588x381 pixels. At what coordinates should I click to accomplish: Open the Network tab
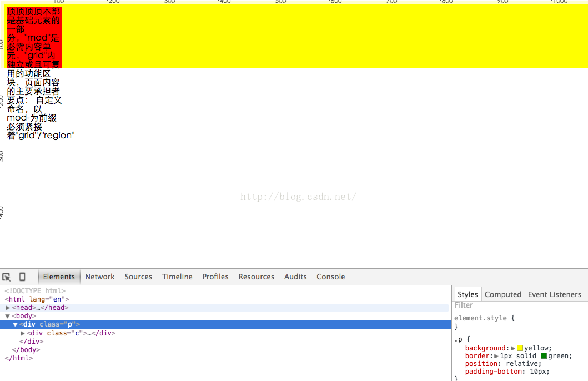[100, 277]
